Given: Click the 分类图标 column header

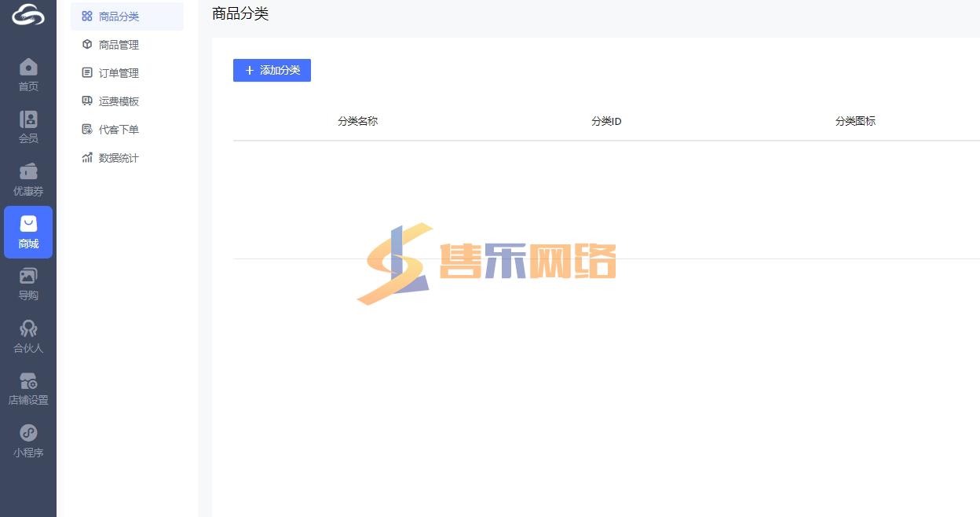Looking at the screenshot, I should click(855, 121).
